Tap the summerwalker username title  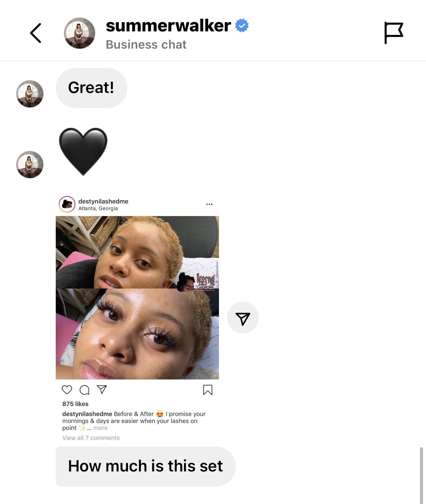tap(168, 26)
